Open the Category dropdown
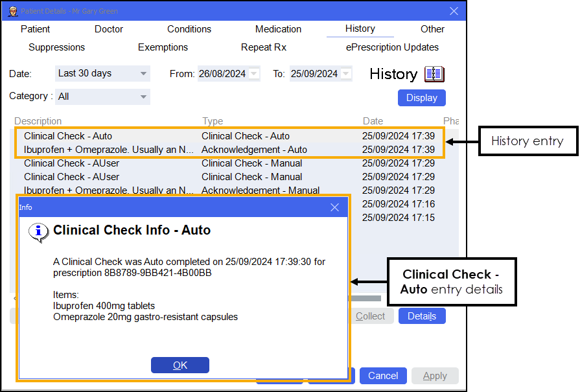580x392 pixels. (x=143, y=97)
